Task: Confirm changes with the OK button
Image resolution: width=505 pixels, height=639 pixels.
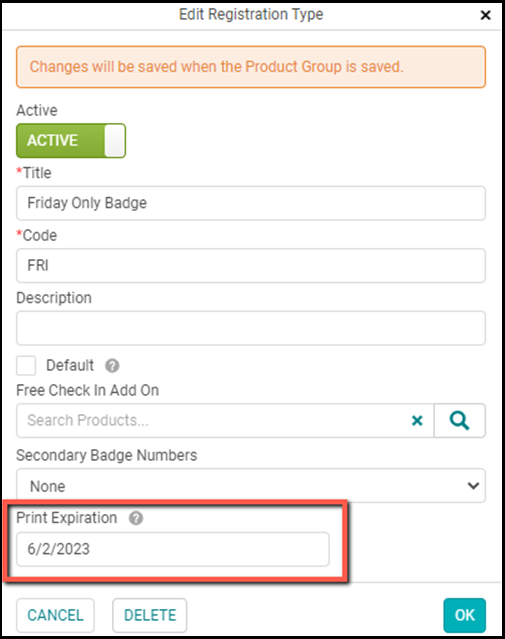Action: [x=465, y=615]
